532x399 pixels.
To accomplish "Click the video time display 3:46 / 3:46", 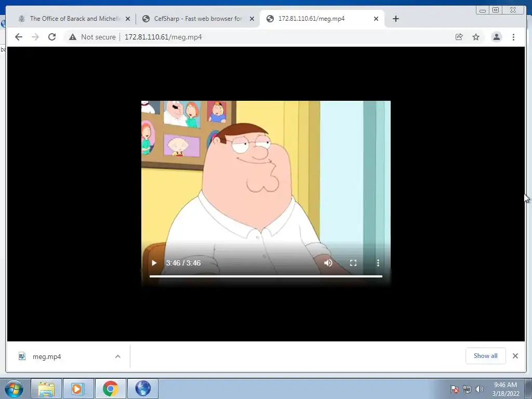I will 183,263.
